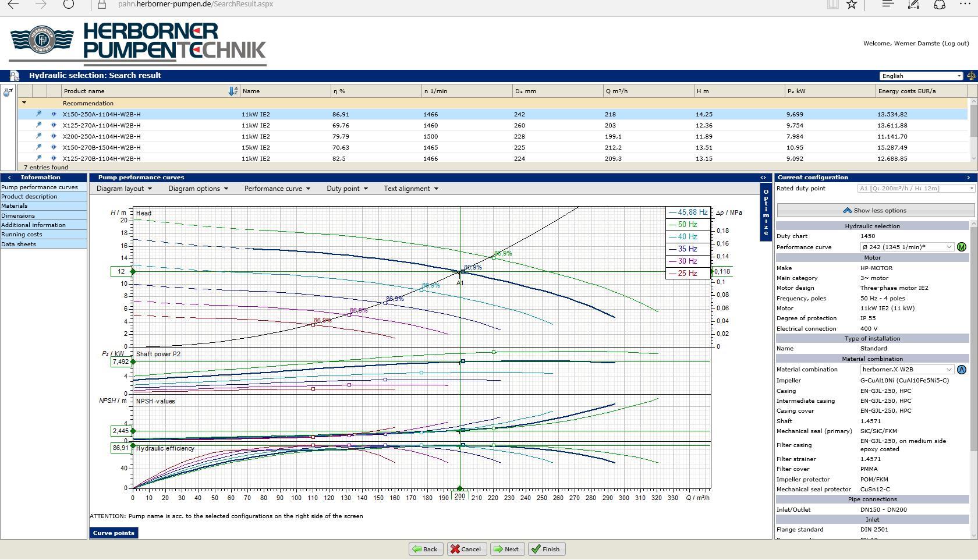The width and height of the screenshot is (978, 560).
Task: Click the vertical Optimize button
Action: coord(766,212)
